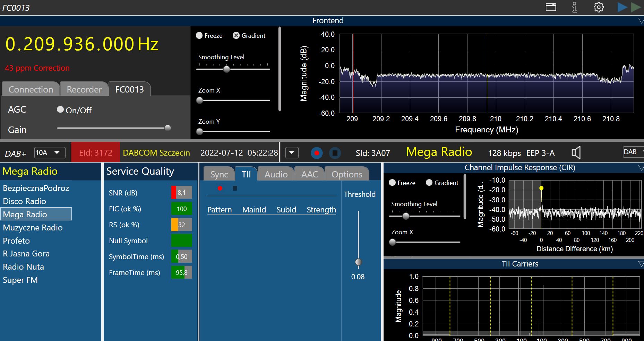Click the Gain slider handle

168,128
